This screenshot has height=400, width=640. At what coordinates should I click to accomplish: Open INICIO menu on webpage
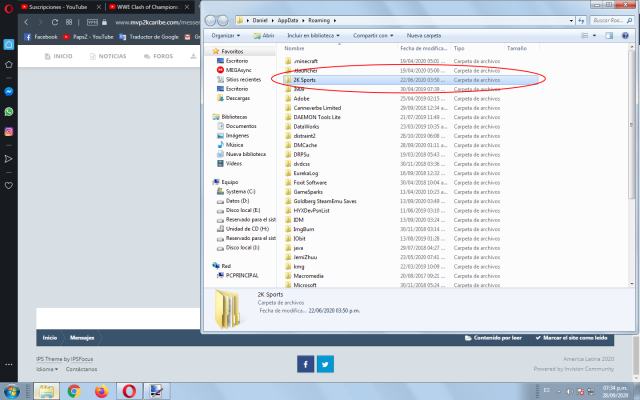(x=58, y=56)
